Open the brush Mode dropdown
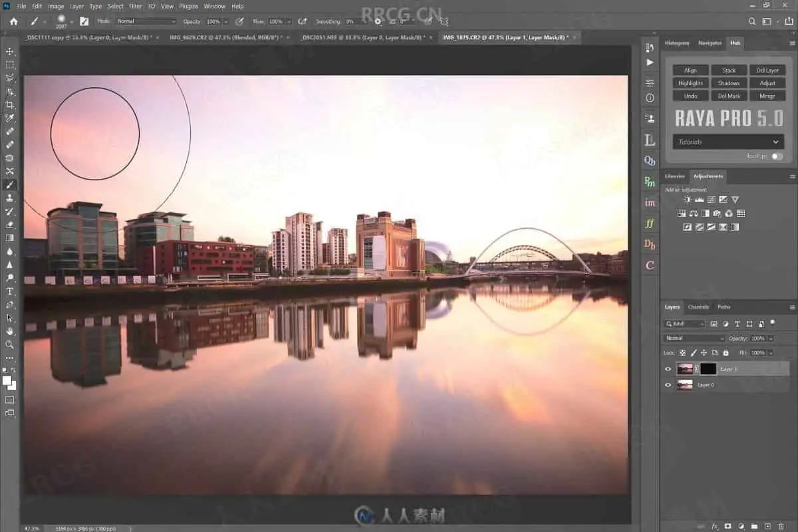The height and width of the screenshot is (532, 798). (x=147, y=21)
